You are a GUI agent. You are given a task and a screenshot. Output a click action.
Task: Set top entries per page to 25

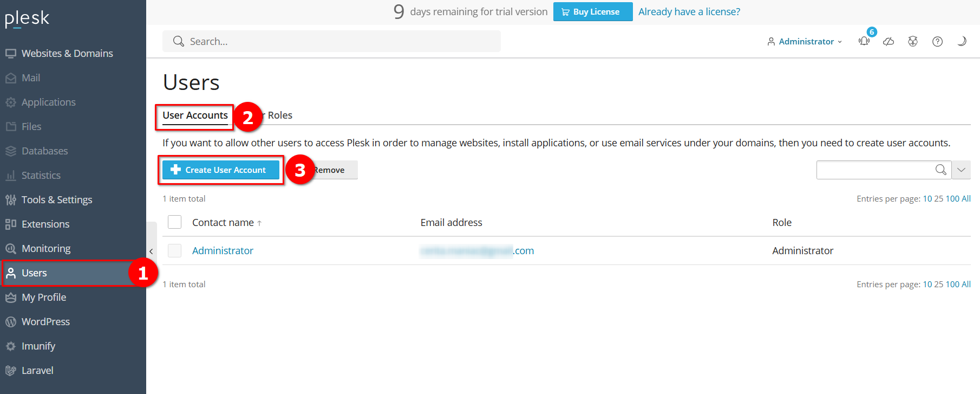click(939, 199)
